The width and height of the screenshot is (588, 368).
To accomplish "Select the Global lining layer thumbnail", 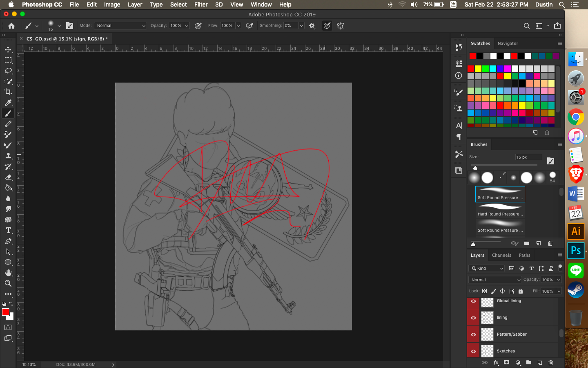I will (487, 302).
